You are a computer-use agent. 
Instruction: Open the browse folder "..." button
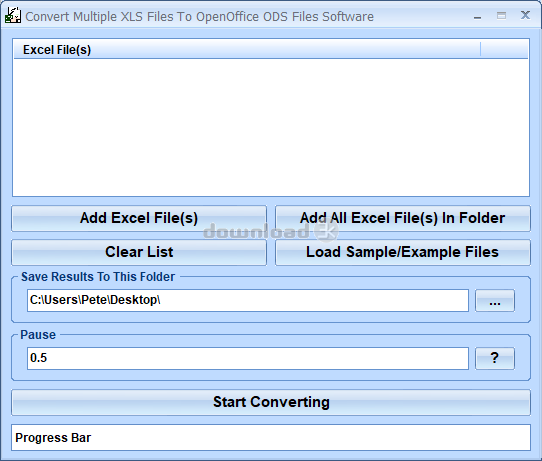click(495, 301)
